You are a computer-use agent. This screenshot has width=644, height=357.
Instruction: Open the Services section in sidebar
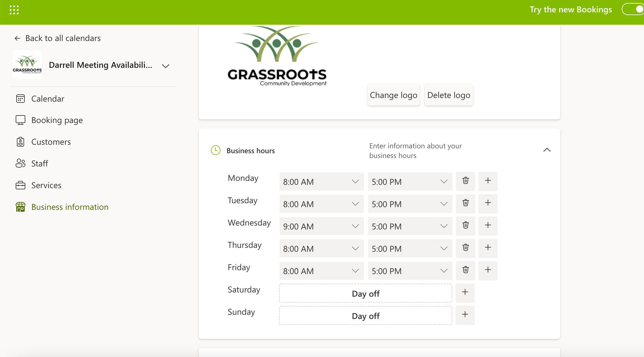46,185
